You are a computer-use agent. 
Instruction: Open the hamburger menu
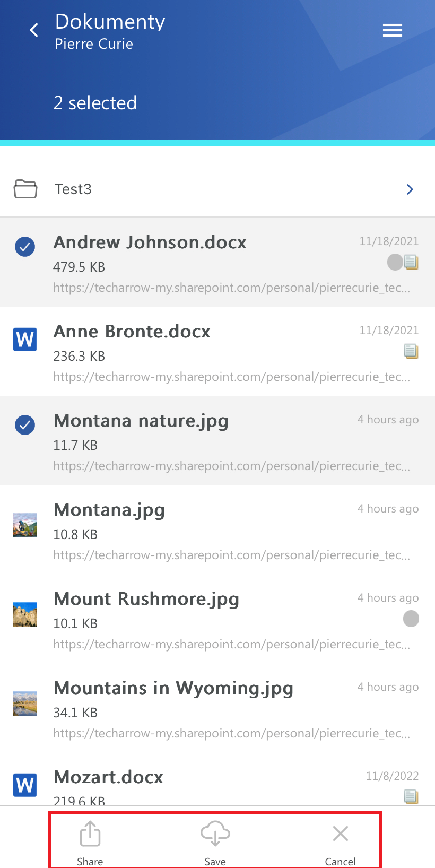pos(392,30)
